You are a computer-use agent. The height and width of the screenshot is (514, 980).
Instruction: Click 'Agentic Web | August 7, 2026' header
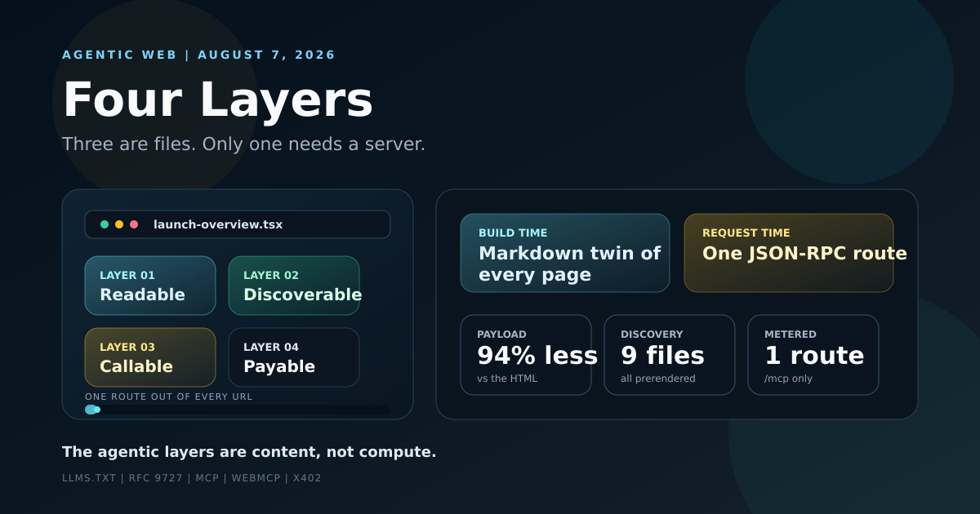[199, 55]
